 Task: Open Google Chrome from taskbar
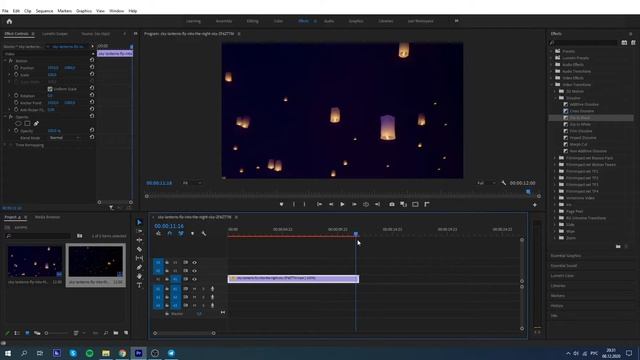point(122,353)
